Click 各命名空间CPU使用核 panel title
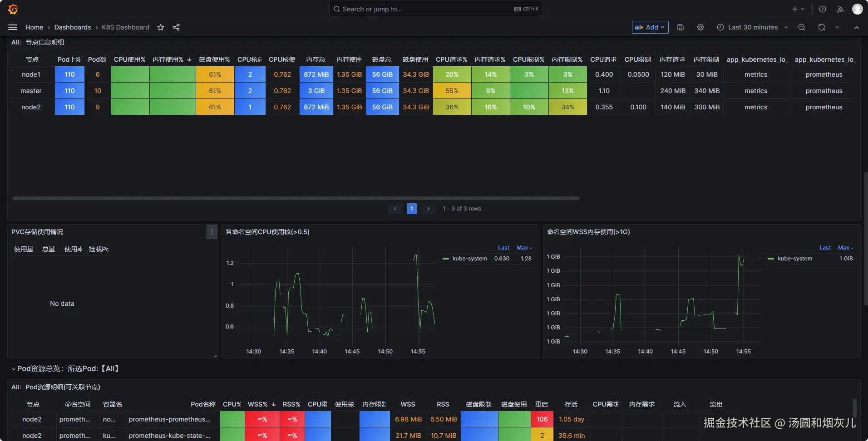This screenshot has height=441, width=868. point(267,232)
